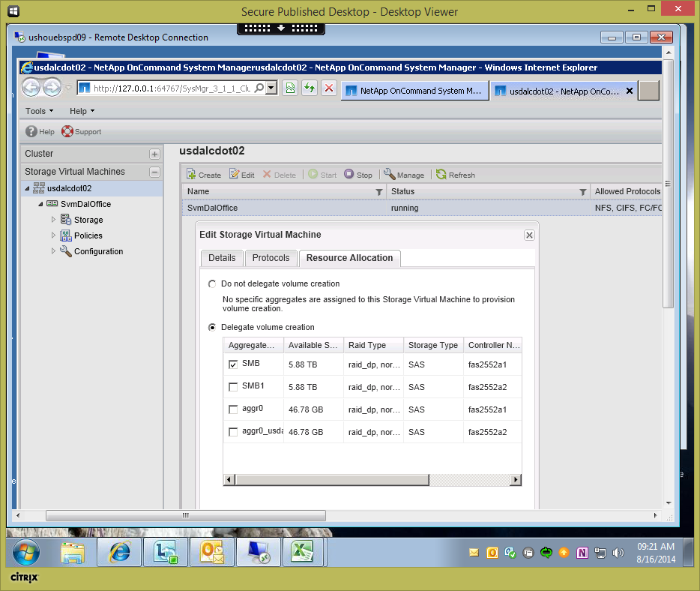Expand the Storage tree node
The height and width of the screenshot is (591, 700).
[x=53, y=220]
